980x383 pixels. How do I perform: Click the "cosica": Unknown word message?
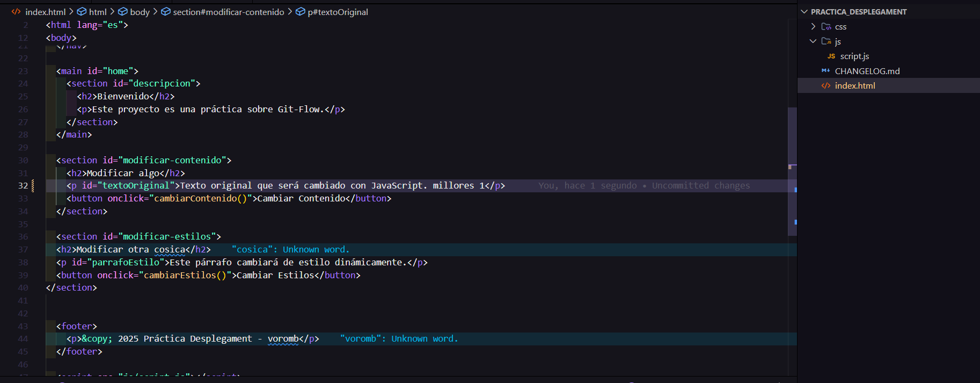coord(290,250)
